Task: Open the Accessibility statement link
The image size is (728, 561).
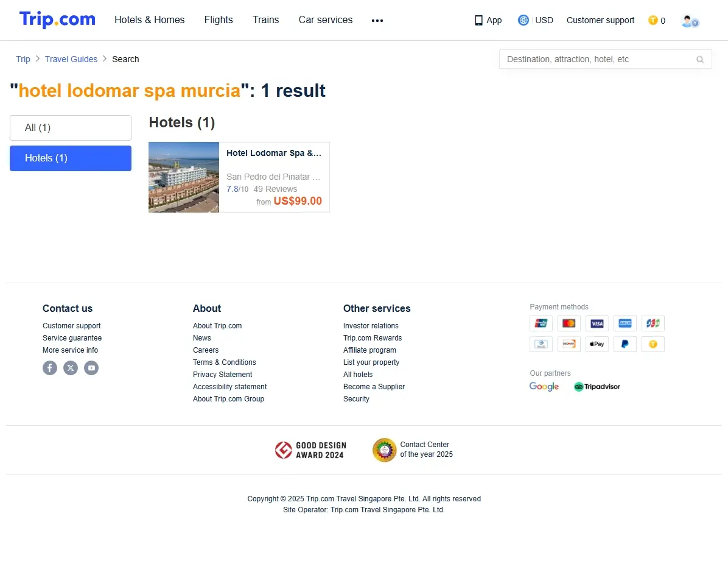Action: (x=230, y=387)
